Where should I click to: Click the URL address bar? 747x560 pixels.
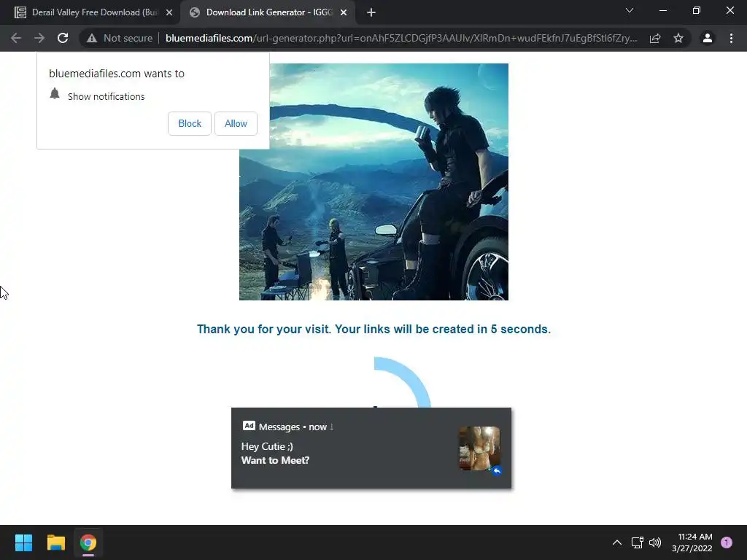pos(400,38)
